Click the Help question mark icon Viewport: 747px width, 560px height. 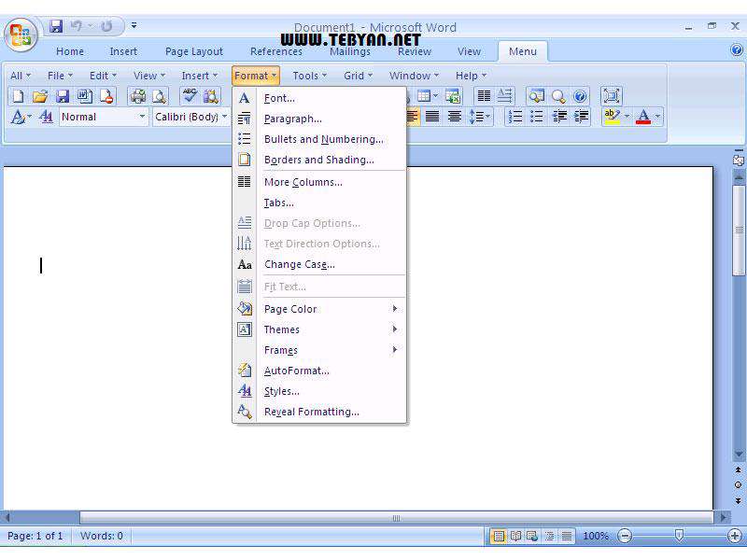click(580, 96)
